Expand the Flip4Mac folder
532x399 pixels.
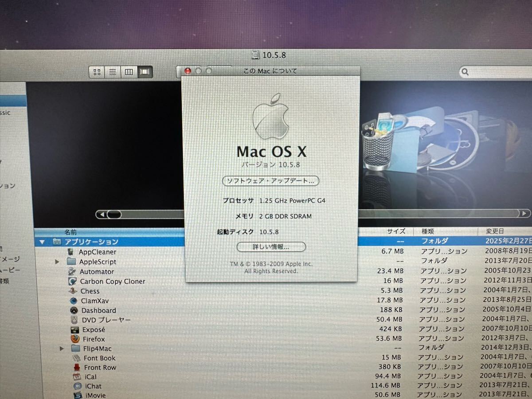62,348
